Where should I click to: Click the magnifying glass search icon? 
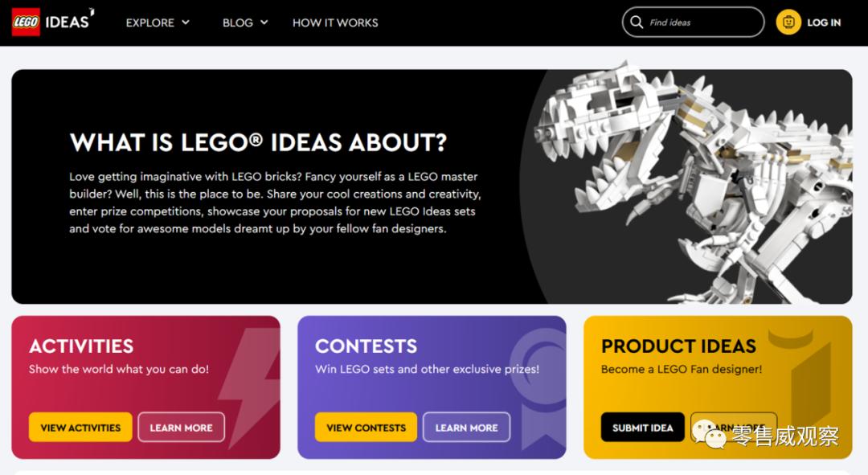coord(637,23)
